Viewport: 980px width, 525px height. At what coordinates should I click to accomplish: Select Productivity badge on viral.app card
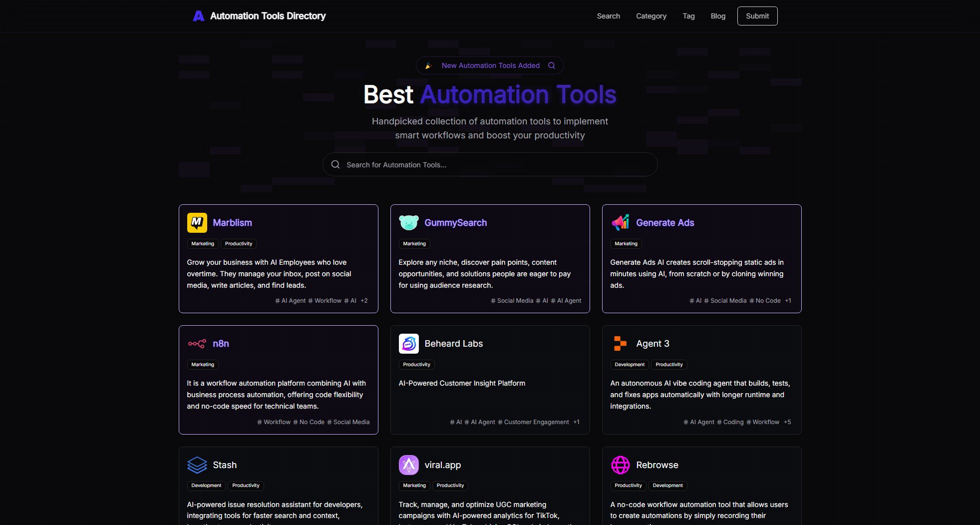450,486
